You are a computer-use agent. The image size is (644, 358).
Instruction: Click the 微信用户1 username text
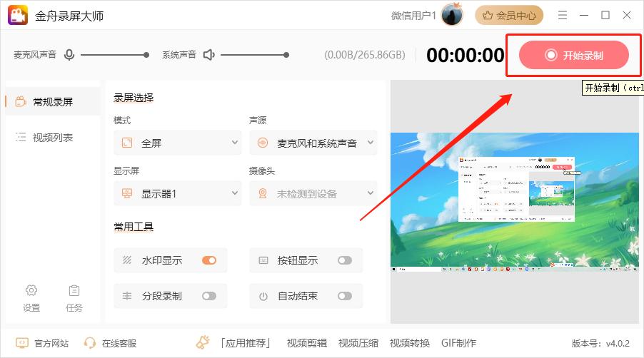(x=413, y=16)
